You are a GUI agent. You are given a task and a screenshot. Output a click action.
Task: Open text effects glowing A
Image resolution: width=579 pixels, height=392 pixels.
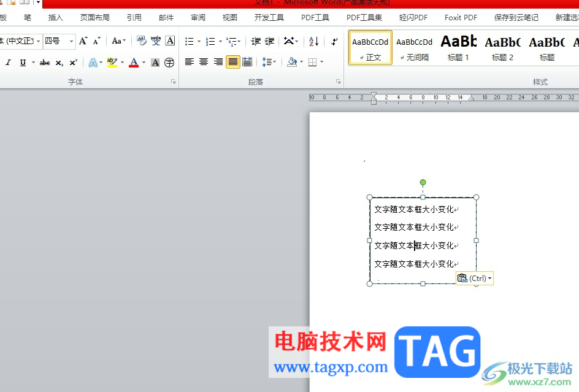click(x=93, y=63)
